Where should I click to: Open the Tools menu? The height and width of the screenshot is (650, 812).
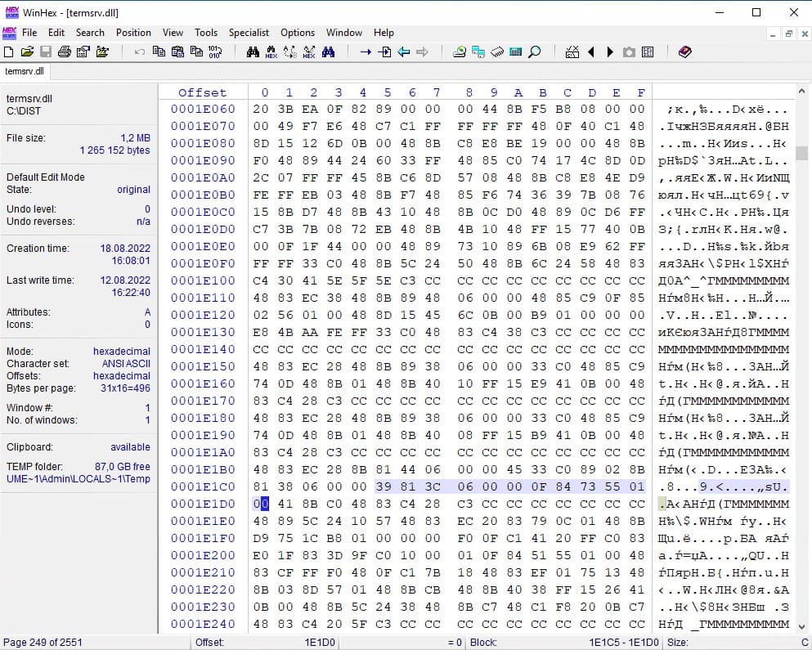205,33
